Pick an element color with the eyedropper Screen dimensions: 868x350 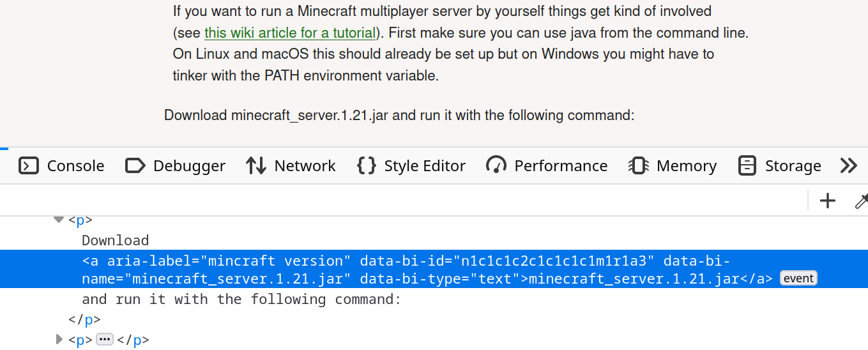point(861,201)
